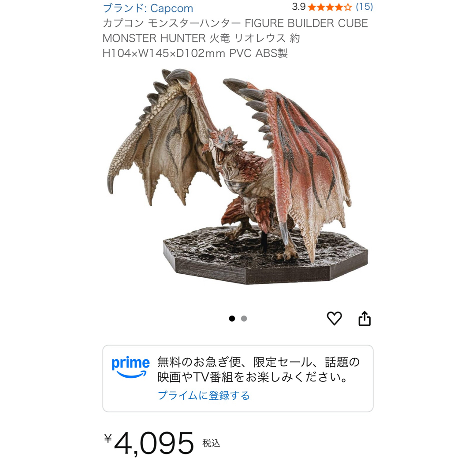The height and width of the screenshot is (476, 476).
Task: Tap the first filled rating star
Action: pyautogui.click(x=312, y=7)
